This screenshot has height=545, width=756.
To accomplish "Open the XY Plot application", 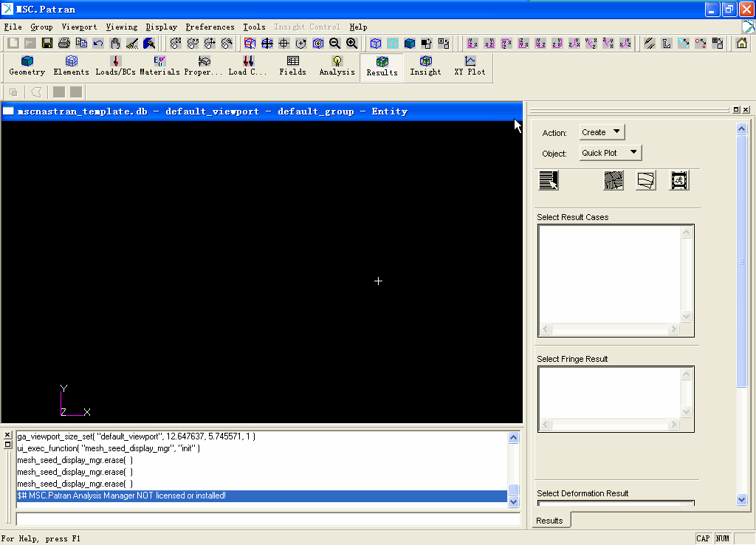I will [x=470, y=66].
